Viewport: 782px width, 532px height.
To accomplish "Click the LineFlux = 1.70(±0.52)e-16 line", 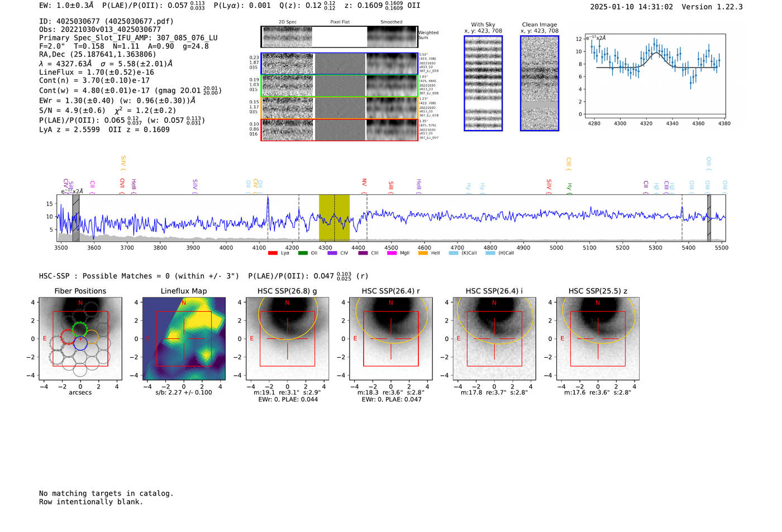I will pyautogui.click(x=97, y=73).
